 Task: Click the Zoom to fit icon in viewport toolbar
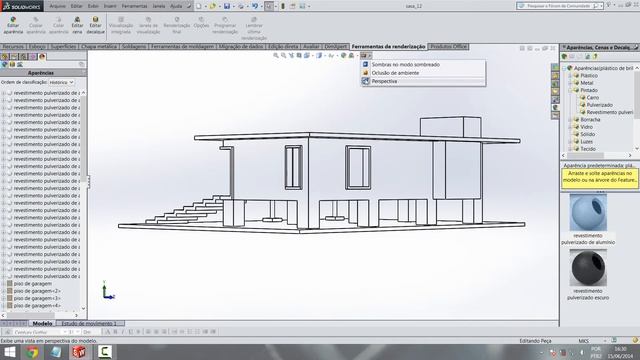(276, 56)
